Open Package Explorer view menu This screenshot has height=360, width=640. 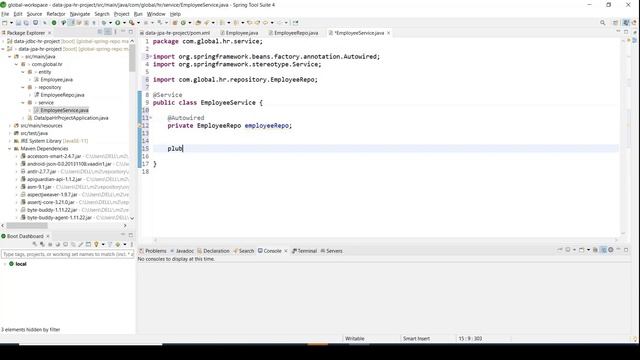point(116,32)
